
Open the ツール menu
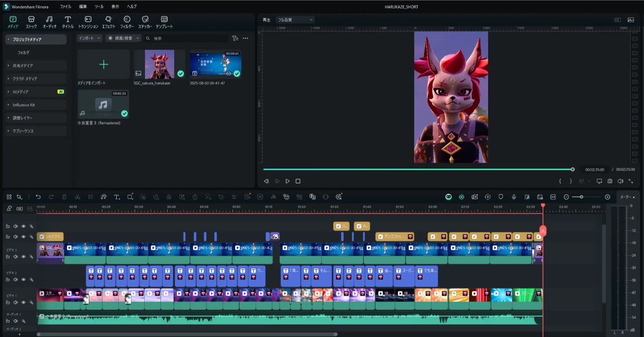pyautogui.click(x=99, y=7)
